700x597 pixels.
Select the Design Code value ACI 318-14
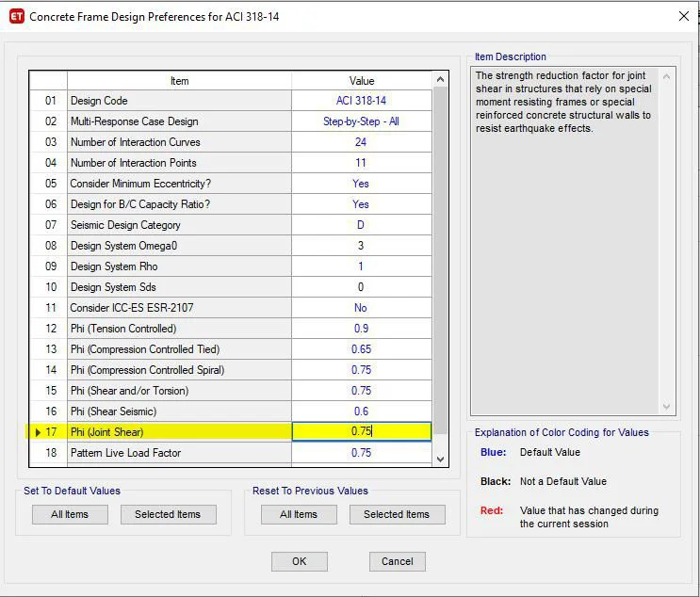[362, 101]
